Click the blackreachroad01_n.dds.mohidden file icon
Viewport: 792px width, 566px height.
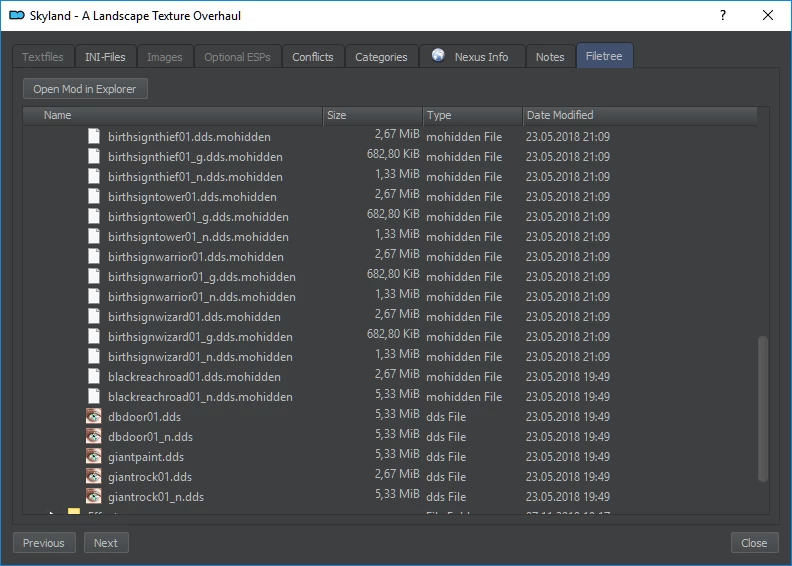94,397
